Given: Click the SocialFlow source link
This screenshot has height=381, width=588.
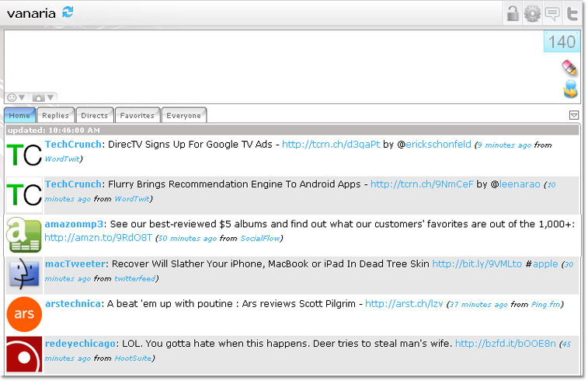Looking at the screenshot, I should [260, 239].
